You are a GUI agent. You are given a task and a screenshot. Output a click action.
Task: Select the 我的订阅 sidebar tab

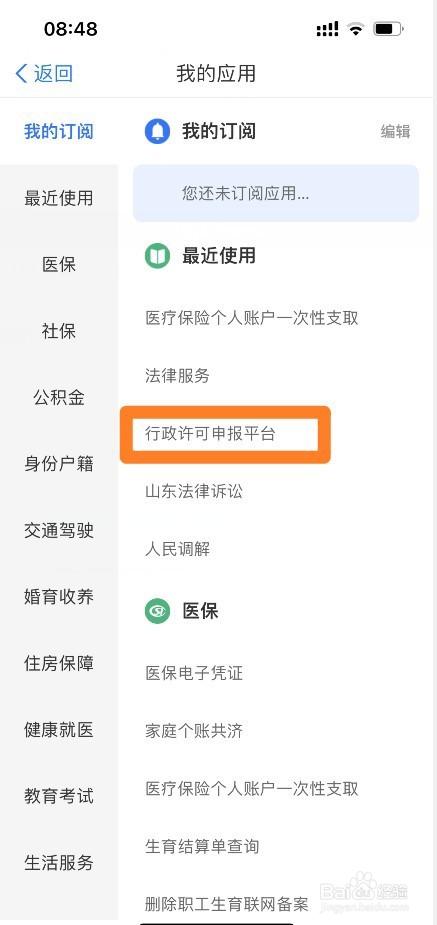click(x=59, y=131)
